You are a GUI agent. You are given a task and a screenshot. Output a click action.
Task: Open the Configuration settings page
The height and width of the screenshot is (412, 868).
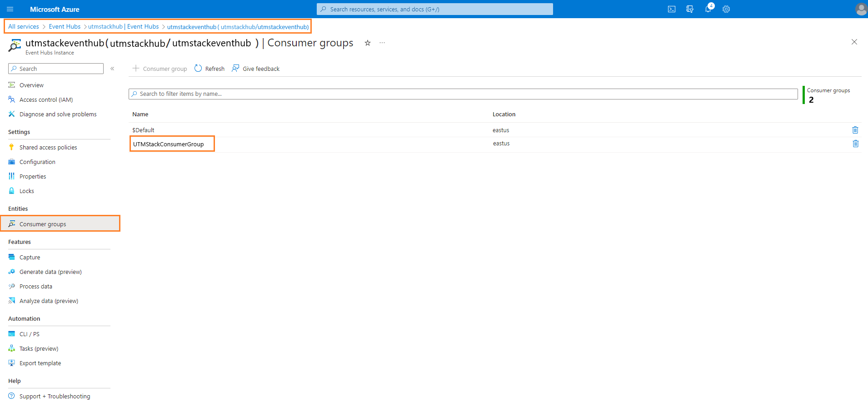tap(37, 162)
